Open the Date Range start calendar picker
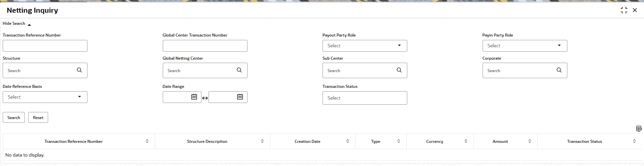Image resolution: width=644 pixels, height=166 pixels. pyautogui.click(x=194, y=97)
